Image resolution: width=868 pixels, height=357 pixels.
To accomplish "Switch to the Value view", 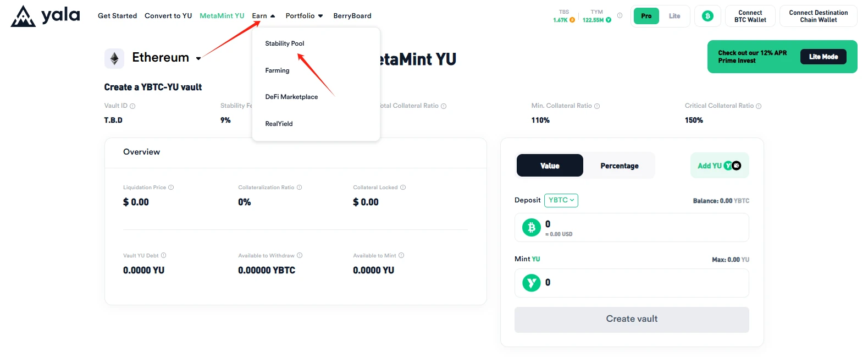I will click(550, 165).
